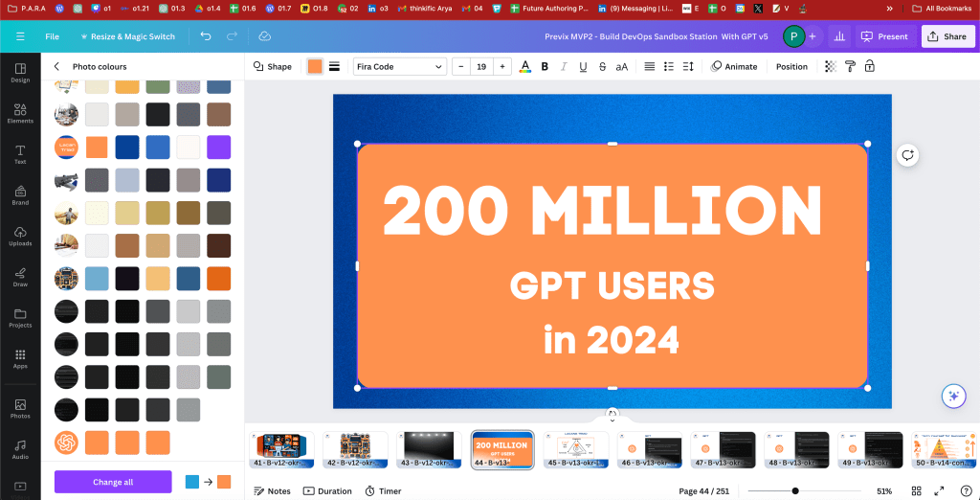Open the 51% zoom level dropdown
980x500 pixels.
pos(884,491)
